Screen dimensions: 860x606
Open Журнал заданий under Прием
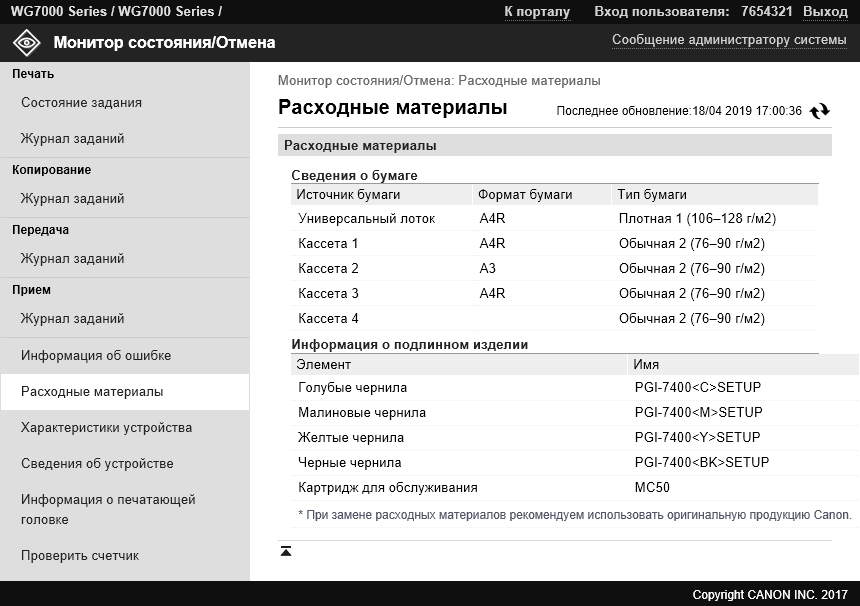[x=73, y=319]
